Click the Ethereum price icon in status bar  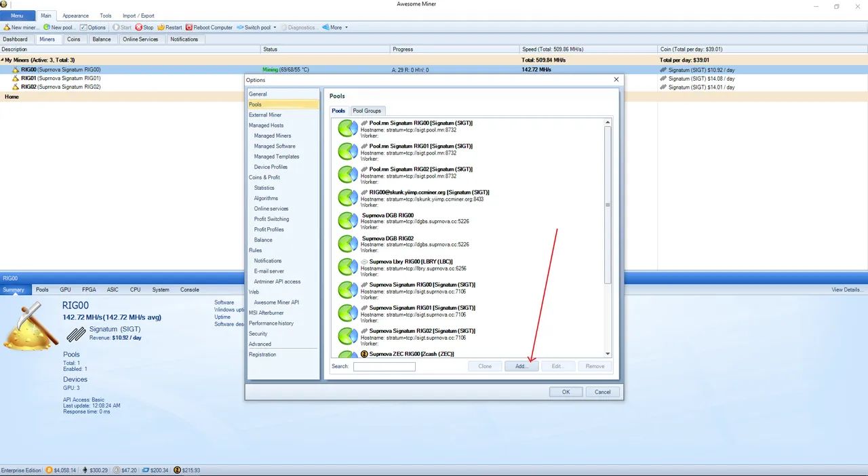[x=85, y=470]
